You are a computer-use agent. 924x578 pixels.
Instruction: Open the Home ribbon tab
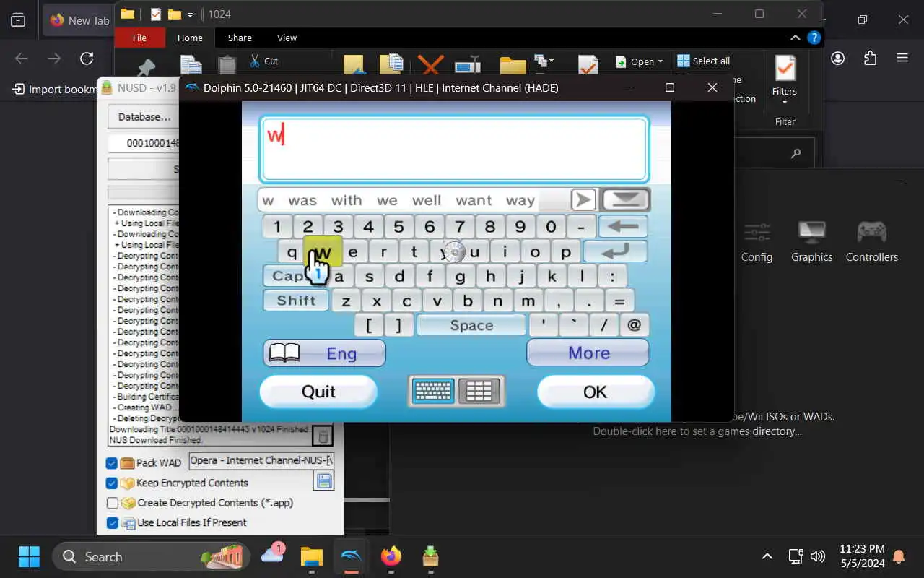[190, 38]
